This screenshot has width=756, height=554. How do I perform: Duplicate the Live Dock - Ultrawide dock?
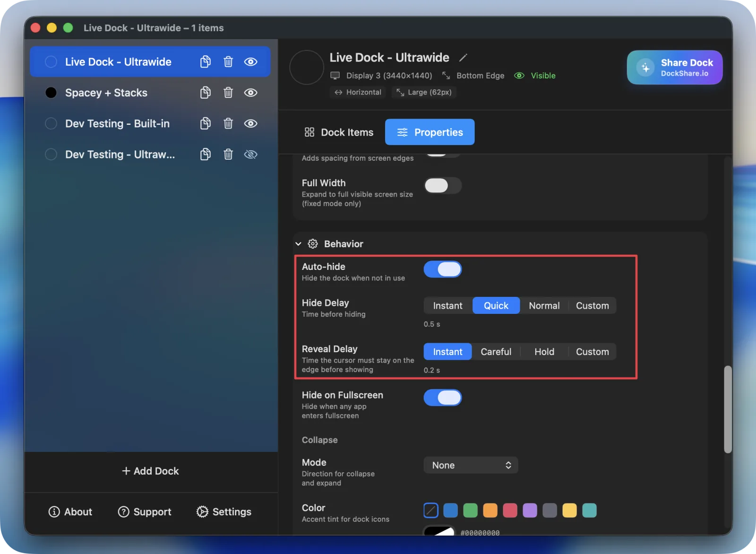click(x=205, y=61)
